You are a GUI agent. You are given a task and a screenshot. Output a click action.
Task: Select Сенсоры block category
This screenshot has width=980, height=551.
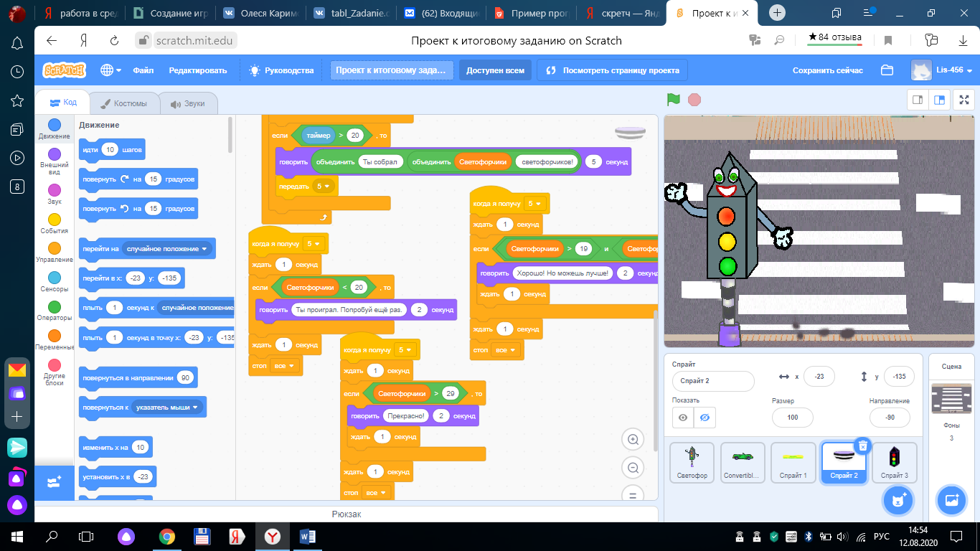pos(55,282)
